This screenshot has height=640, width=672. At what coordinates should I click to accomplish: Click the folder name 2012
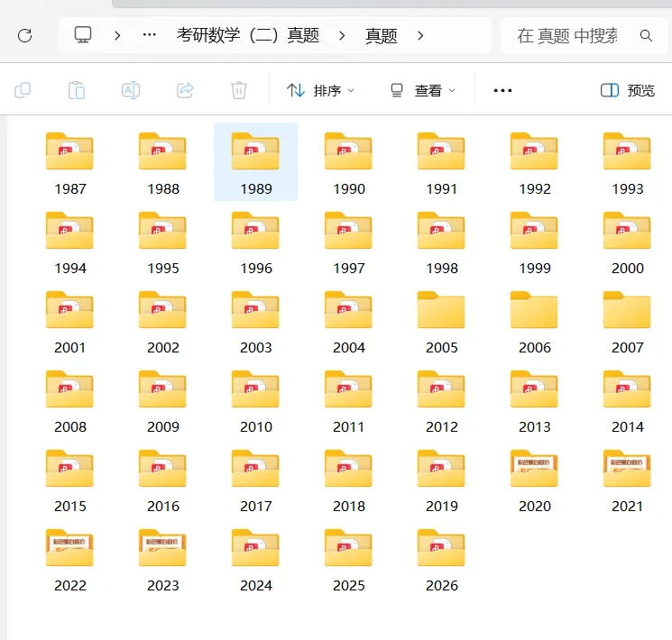(x=441, y=426)
